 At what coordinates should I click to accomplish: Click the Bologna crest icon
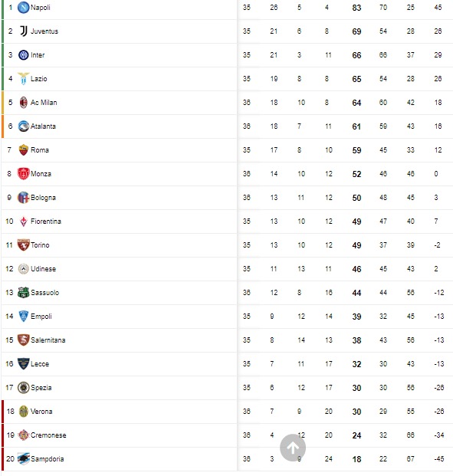pyautogui.click(x=24, y=198)
